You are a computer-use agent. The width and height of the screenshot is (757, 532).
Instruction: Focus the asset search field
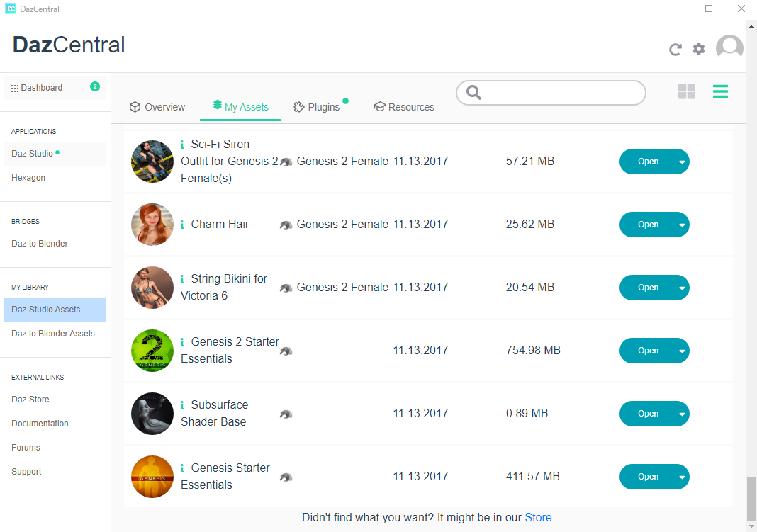pyautogui.click(x=551, y=93)
